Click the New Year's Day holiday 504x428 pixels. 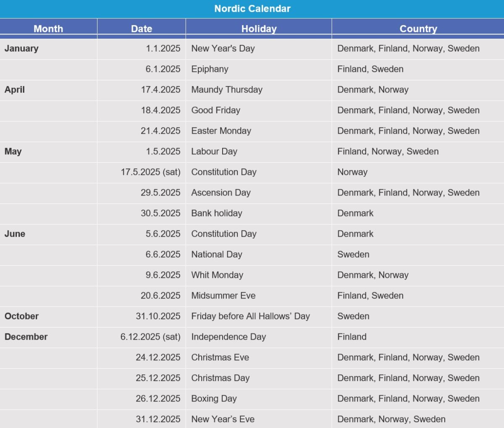point(223,48)
